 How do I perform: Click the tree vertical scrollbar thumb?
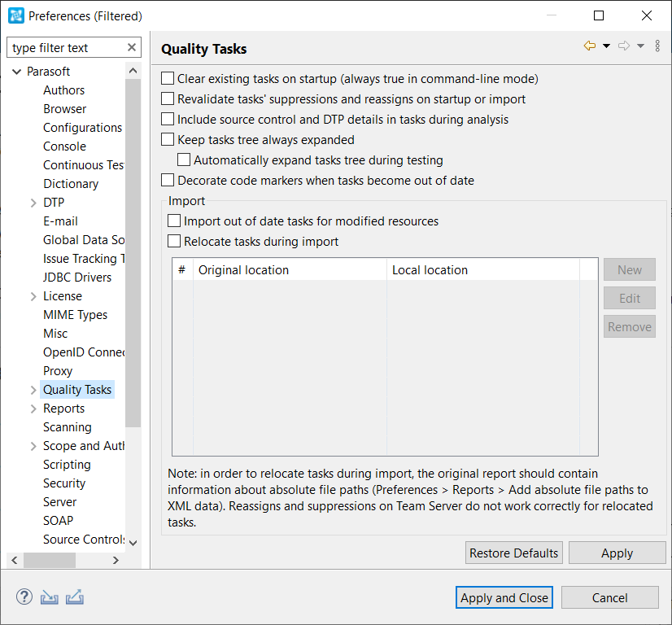[x=133, y=253]
